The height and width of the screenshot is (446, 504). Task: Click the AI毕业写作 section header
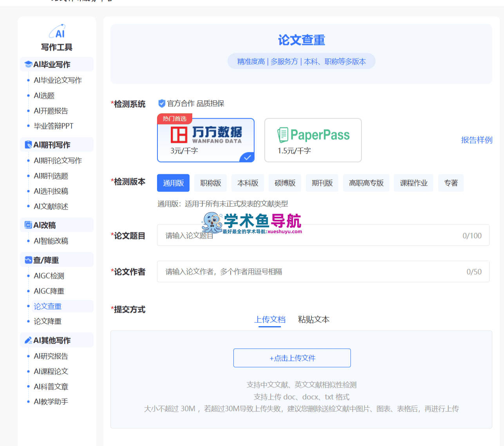(x=57, y=64)
